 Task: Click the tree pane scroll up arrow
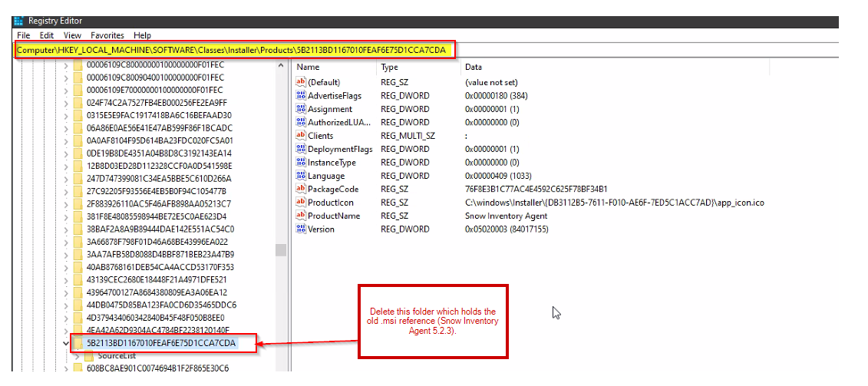click(x=281, y=66)
